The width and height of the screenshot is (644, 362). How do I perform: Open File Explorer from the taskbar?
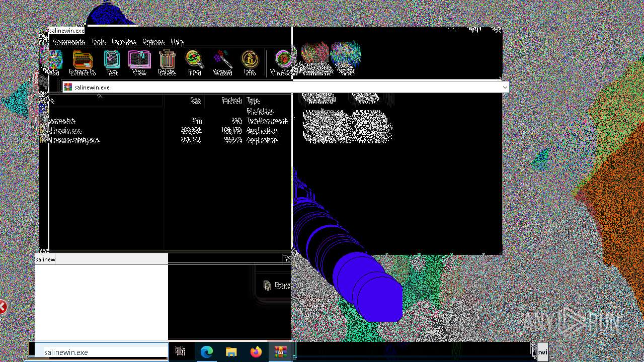231,351
